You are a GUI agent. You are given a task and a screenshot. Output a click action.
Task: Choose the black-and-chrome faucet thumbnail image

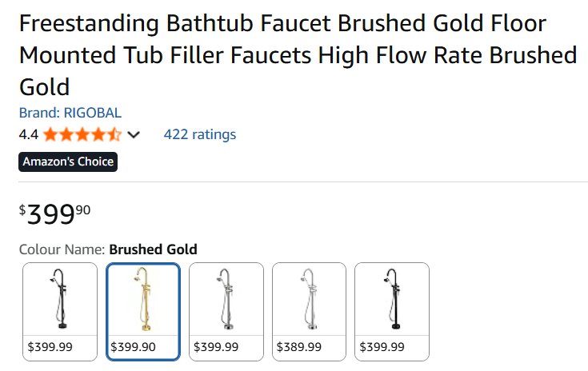pyautogui.click(x=60, y=300)
